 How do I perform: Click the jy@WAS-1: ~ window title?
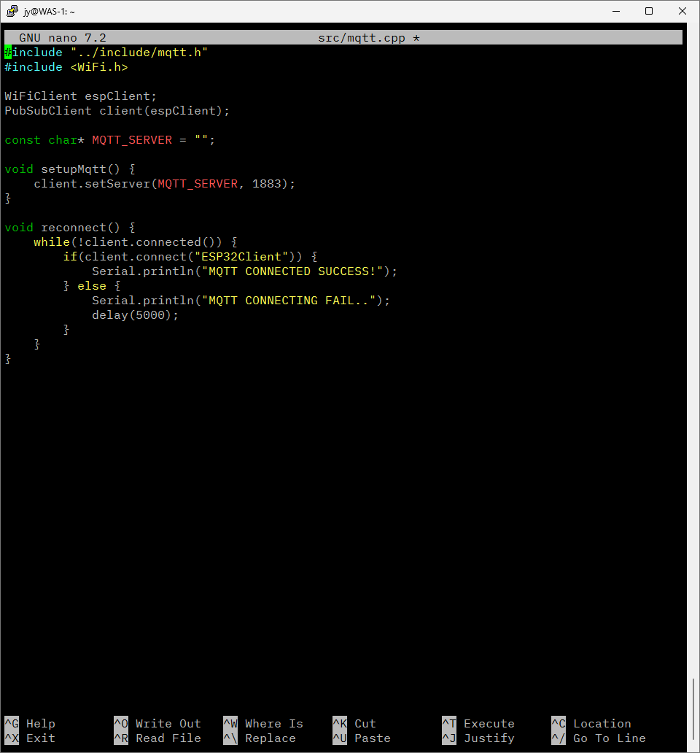pos(50,12)
